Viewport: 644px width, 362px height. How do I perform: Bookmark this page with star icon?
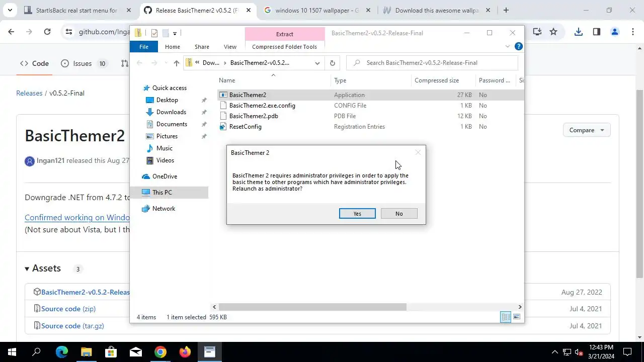click(x=553, y=32)
